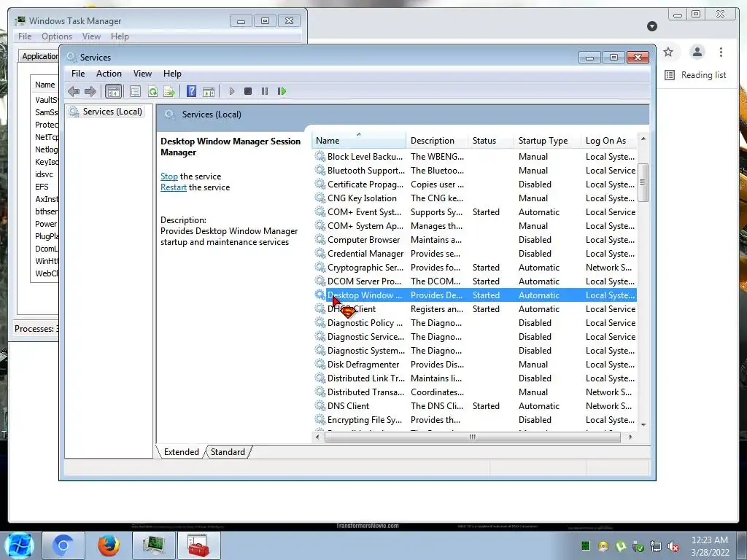
Task: Open the browser Reading list
Action: click(x=695, y=75)
